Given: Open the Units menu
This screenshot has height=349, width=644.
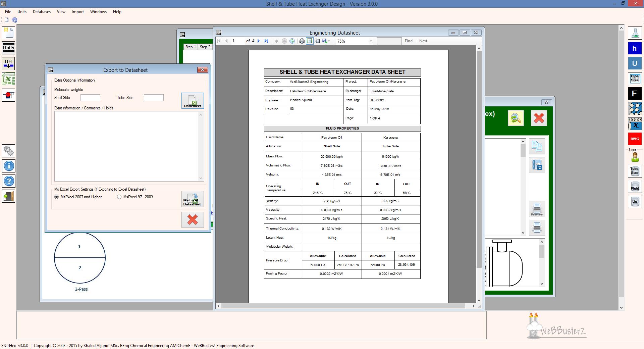Looking at the screenshot, I should [x=22, y=12].
